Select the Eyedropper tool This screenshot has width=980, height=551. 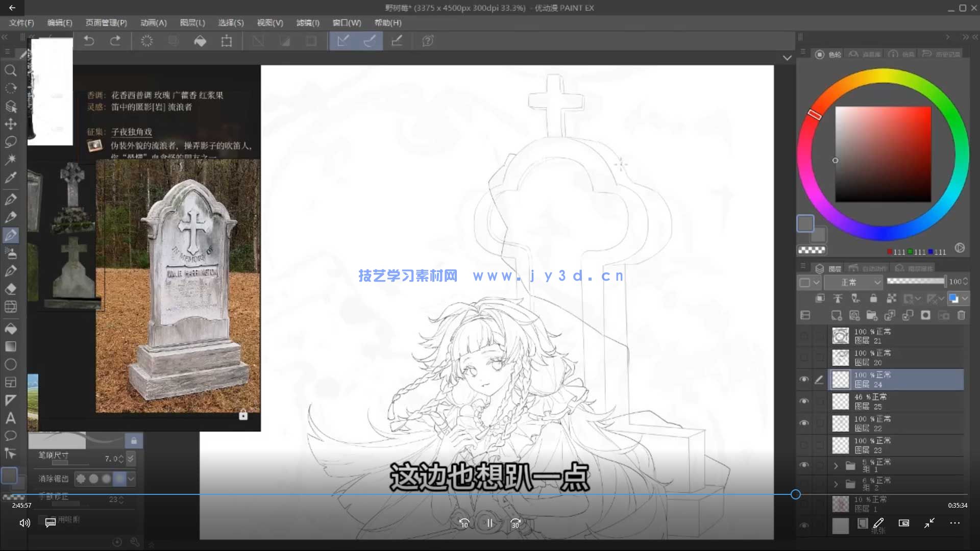click(10, 178)
